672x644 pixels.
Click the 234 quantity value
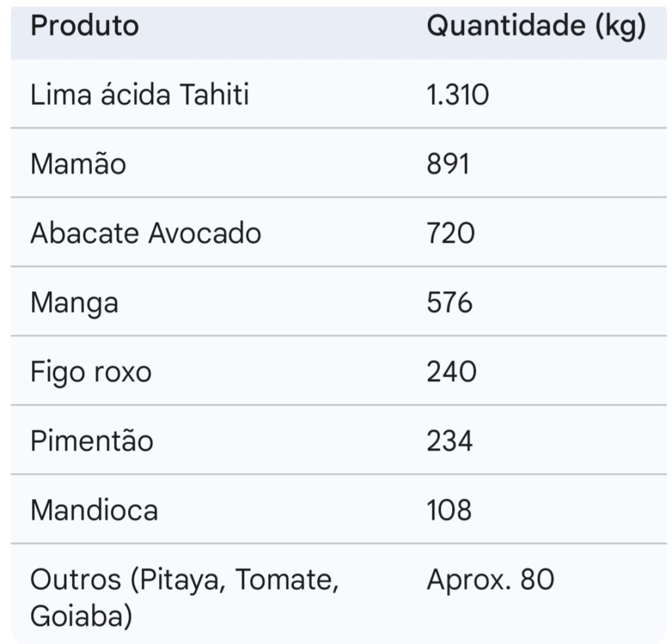pyautogui.click(x=450, y=441)
